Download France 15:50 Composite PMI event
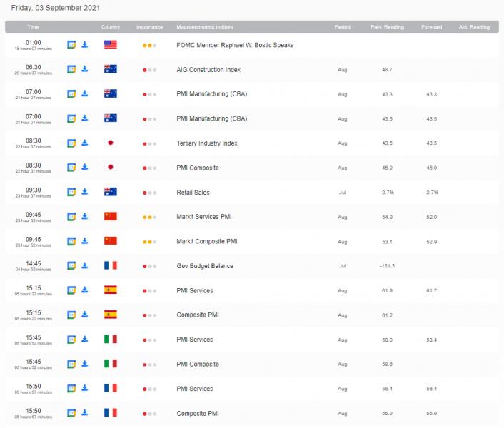 click(84, 412)
